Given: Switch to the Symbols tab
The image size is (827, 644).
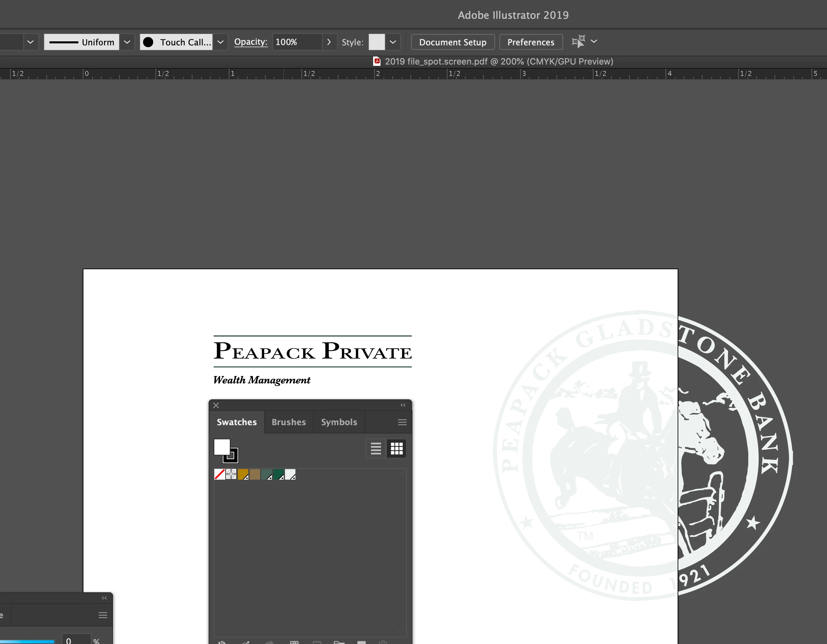Looking at the screenshot, I should [x=339, y=422].
